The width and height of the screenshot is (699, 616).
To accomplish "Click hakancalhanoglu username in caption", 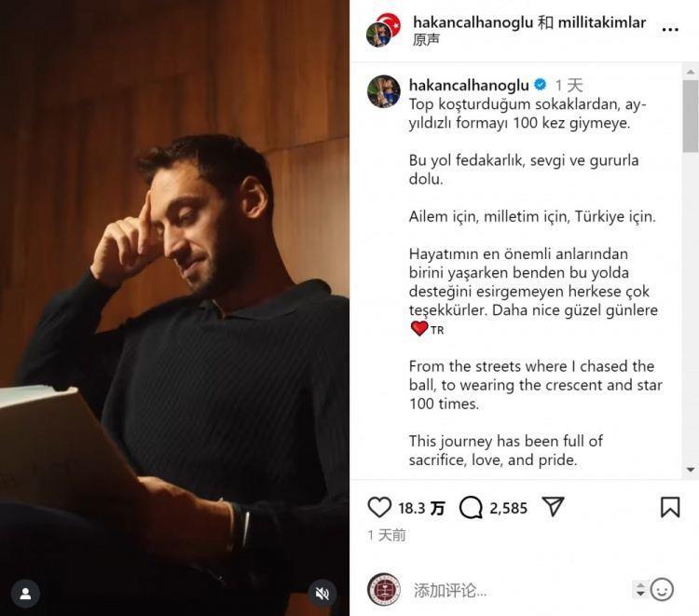I will click(469, 85).
